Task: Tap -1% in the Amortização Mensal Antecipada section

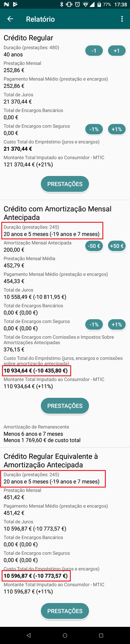Action: [94, 324]
